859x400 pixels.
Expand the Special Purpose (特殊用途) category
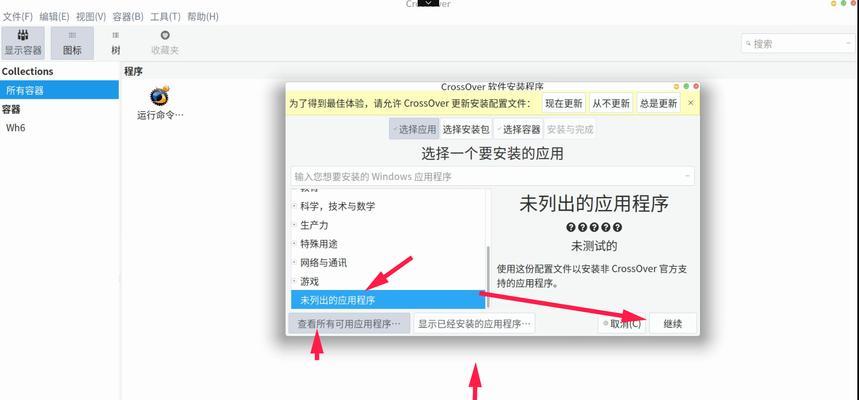(x=294, y=244)
